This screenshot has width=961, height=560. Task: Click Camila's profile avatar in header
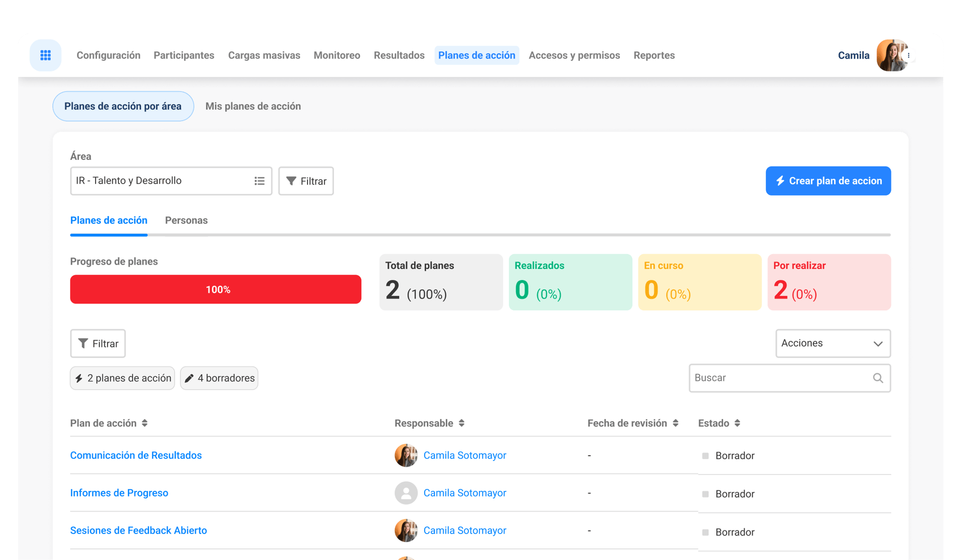tap(890, 55)
